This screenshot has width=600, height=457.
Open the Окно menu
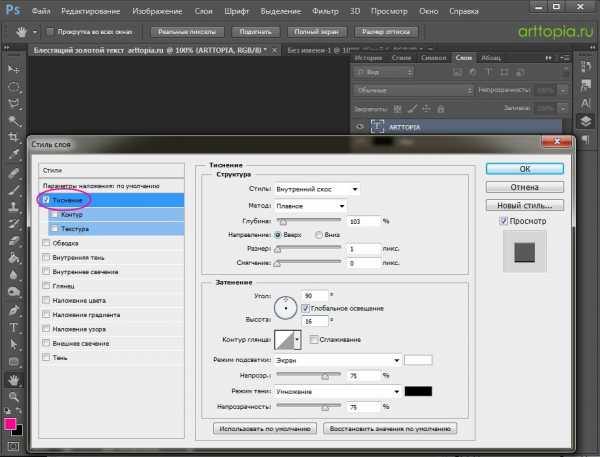pyautogui.click(x=429, y=11)
